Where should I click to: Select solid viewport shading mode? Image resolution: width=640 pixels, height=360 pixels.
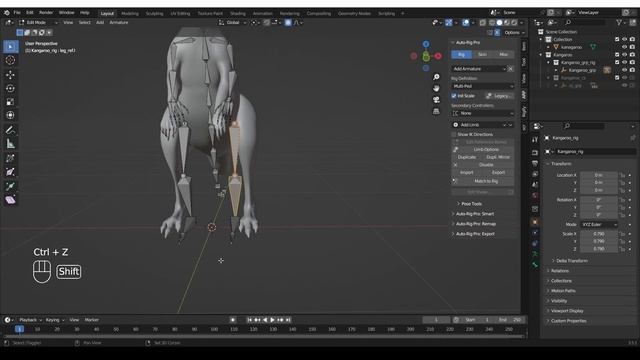[x=499, y=22]
